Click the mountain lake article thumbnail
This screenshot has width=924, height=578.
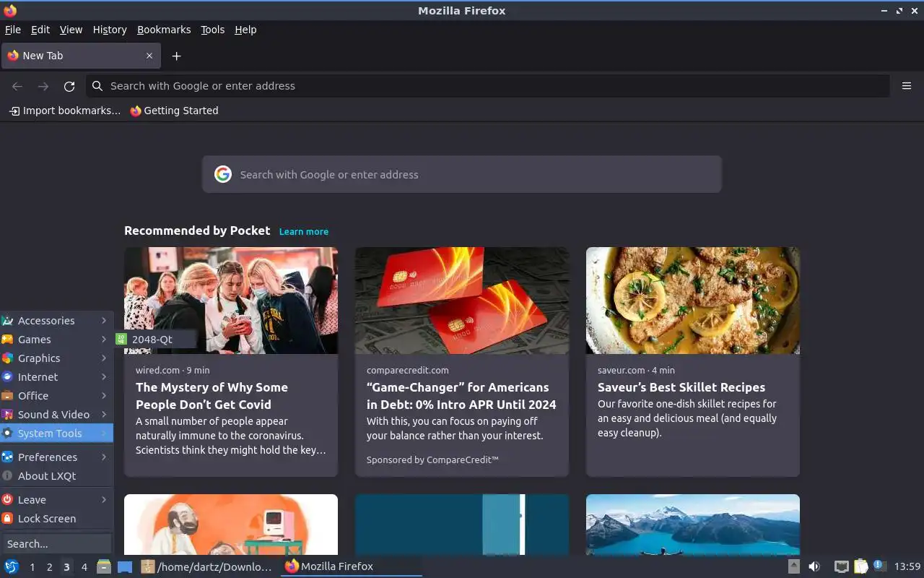pos(693,525)
